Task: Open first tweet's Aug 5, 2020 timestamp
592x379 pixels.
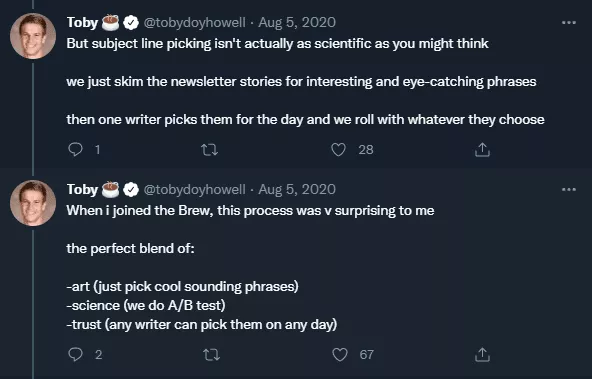Action: [x=297, y=22]
